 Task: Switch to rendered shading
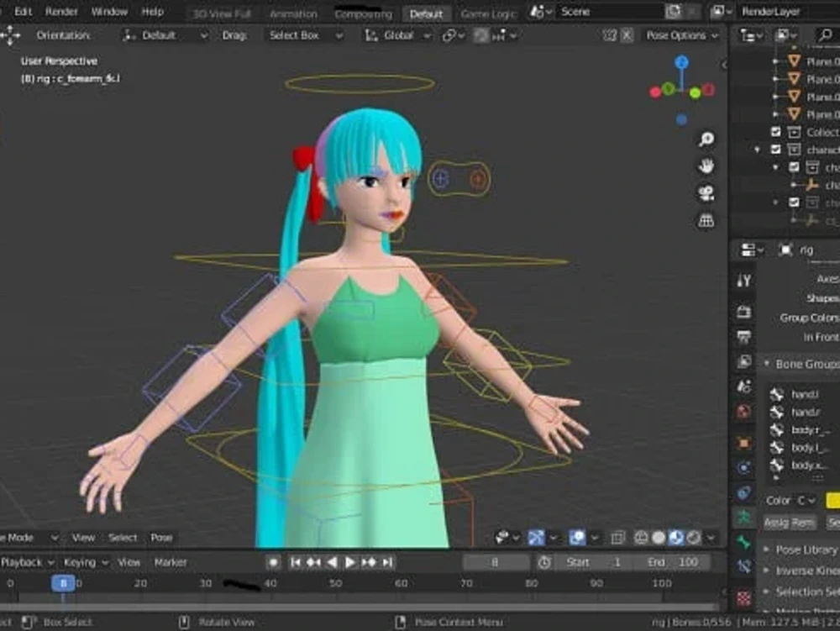694,537
